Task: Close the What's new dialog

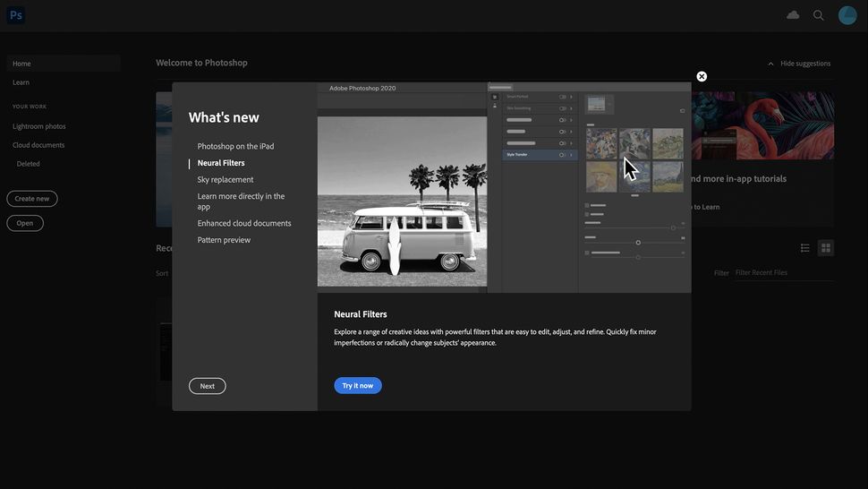Action: 702,76
